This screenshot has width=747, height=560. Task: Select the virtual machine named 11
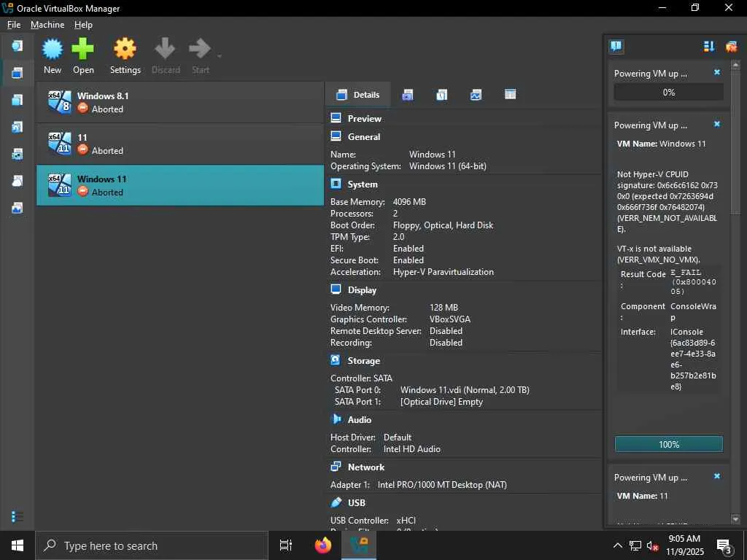(180, 144)
